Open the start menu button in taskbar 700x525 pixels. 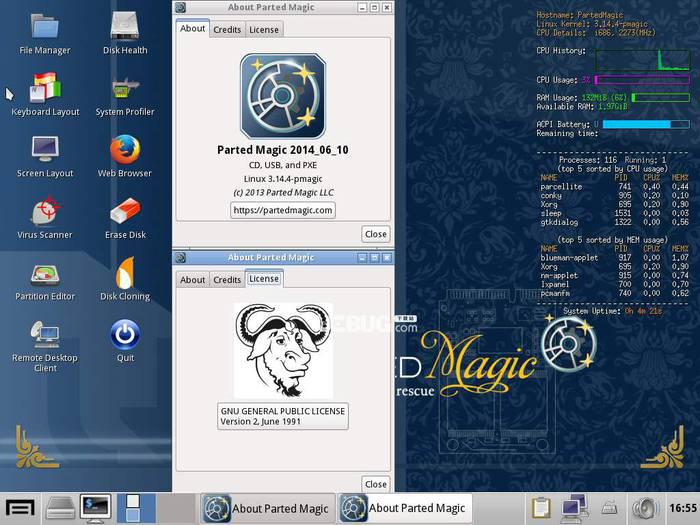(21, 509)
